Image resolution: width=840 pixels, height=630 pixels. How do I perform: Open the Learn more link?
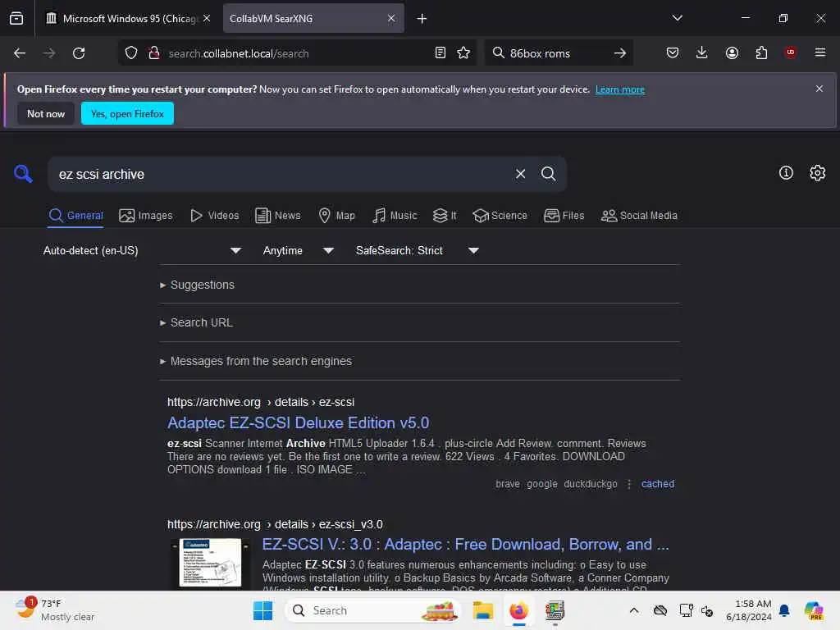(x=620, y=89)
